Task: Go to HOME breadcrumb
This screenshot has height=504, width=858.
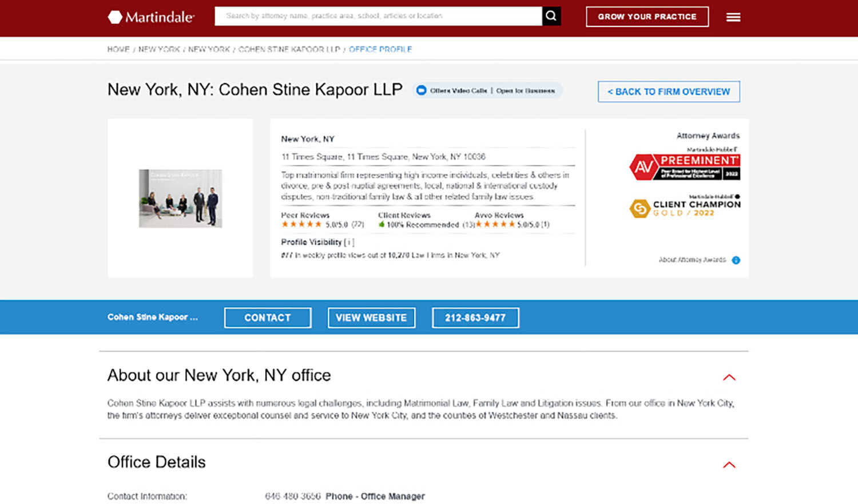Action: (x=118, y=50)
